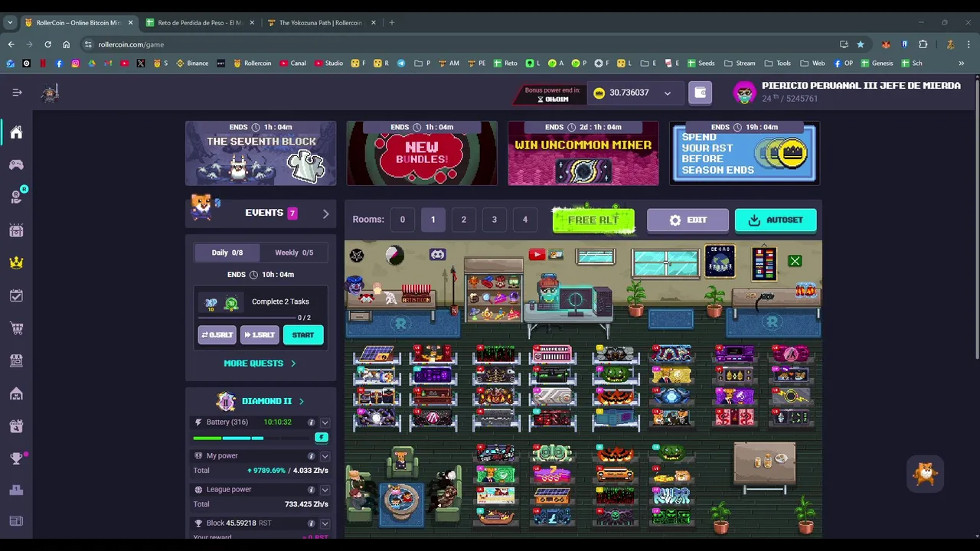Open the Games controller sidebar icon

tap(16, 165)
